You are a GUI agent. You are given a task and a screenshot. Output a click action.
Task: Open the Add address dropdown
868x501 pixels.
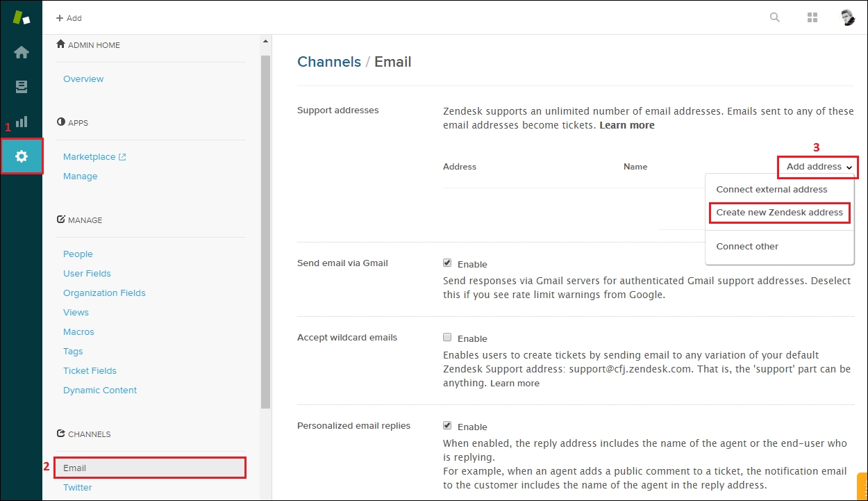(819, 167)
